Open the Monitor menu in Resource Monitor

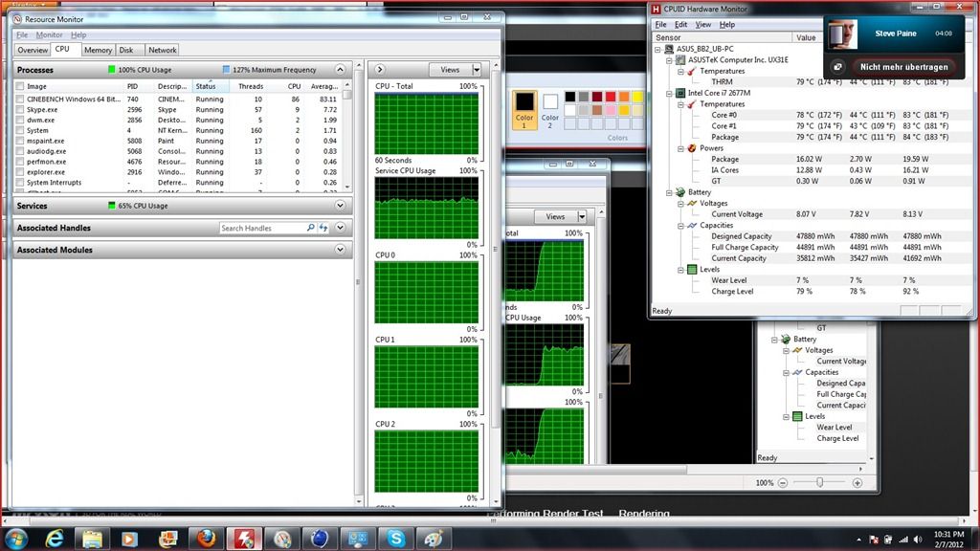pyautogui.click(x=49, y=35)
